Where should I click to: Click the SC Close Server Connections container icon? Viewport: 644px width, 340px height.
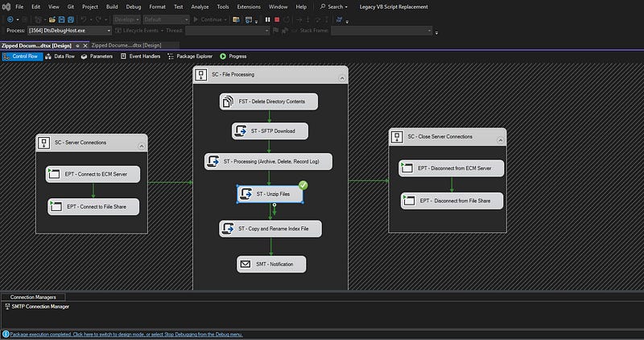tap(398, 137)
